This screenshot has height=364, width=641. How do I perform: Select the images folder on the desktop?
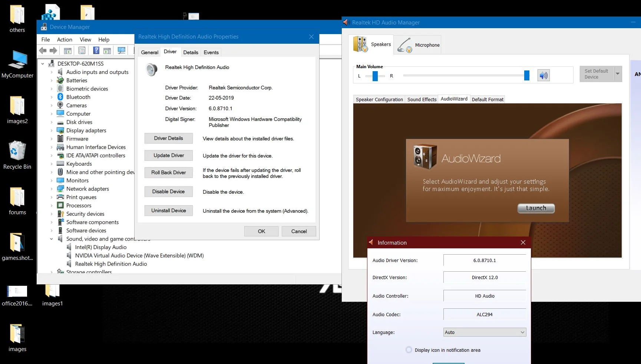coord(17,338)
